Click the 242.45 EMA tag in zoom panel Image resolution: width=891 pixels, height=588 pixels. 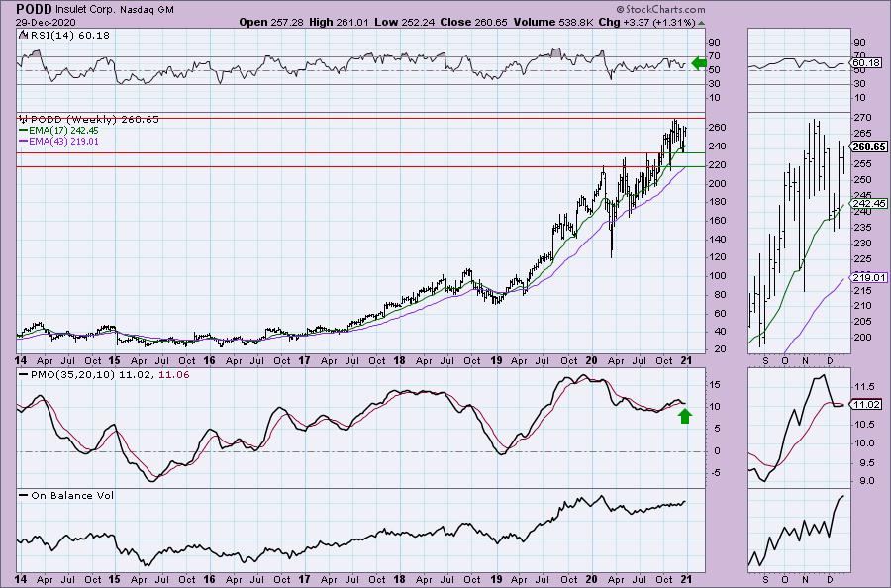[869, 203]
